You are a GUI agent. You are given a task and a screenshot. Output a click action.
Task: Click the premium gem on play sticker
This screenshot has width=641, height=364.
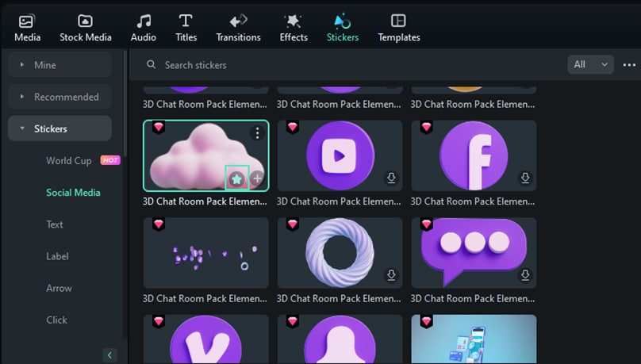[x=292, y=127]
